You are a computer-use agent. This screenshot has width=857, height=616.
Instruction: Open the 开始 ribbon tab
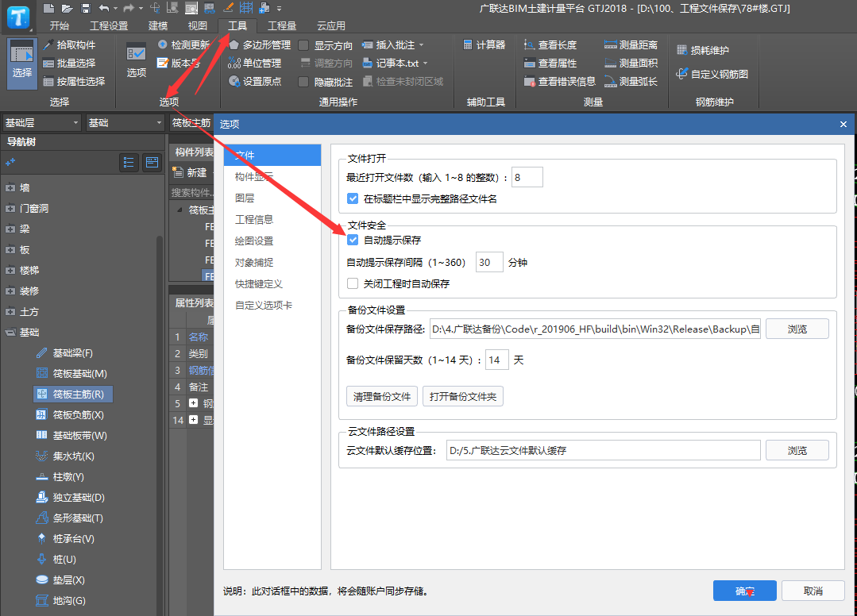[x=59, y=25]
